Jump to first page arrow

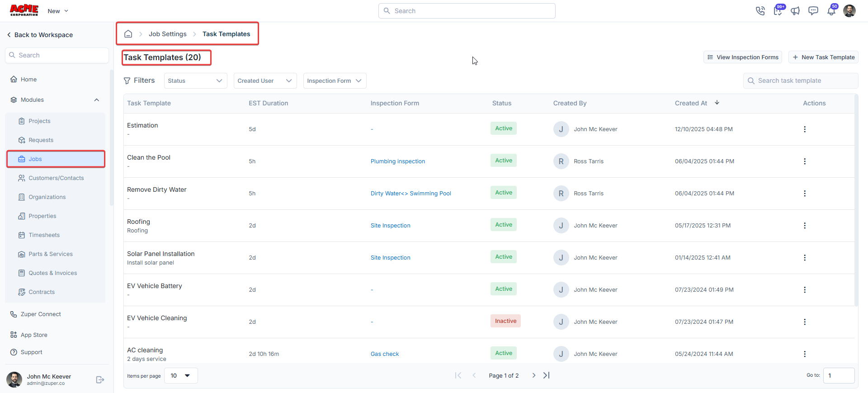click(458, 375)
